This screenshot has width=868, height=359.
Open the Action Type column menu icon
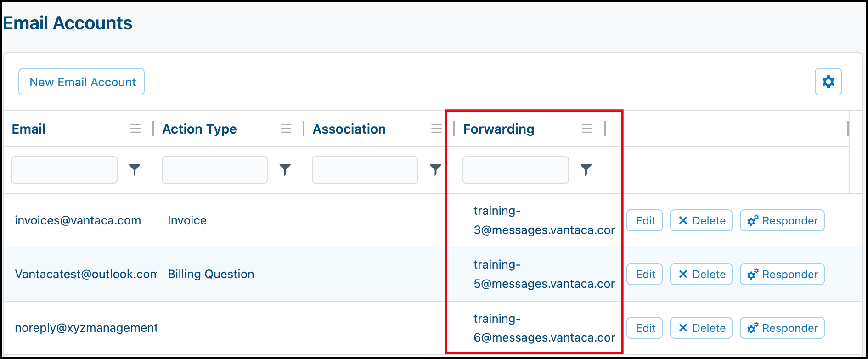[x=286, y=129]
